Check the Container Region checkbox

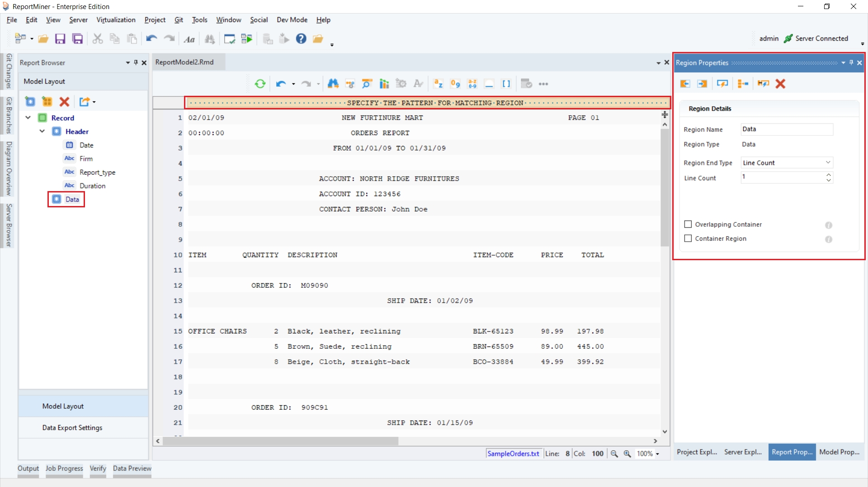click(x=688, y=238)
